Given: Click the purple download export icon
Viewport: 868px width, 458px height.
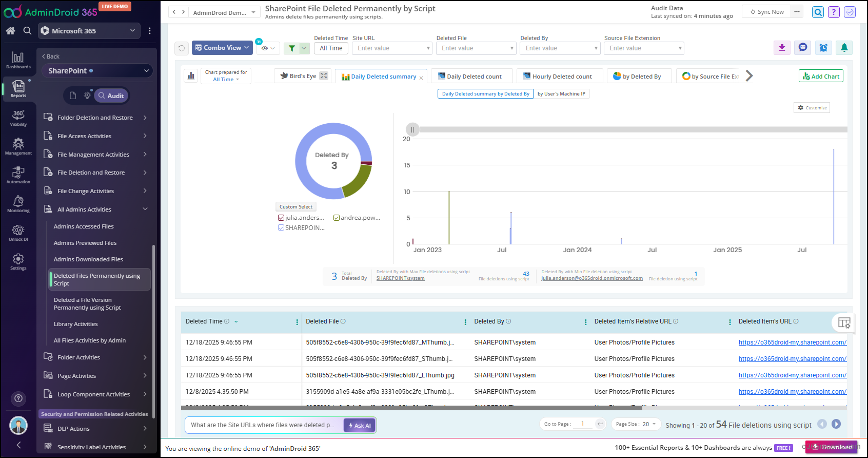Looking at the screenshot, I should pyautogui.click(x=782, y=48).
